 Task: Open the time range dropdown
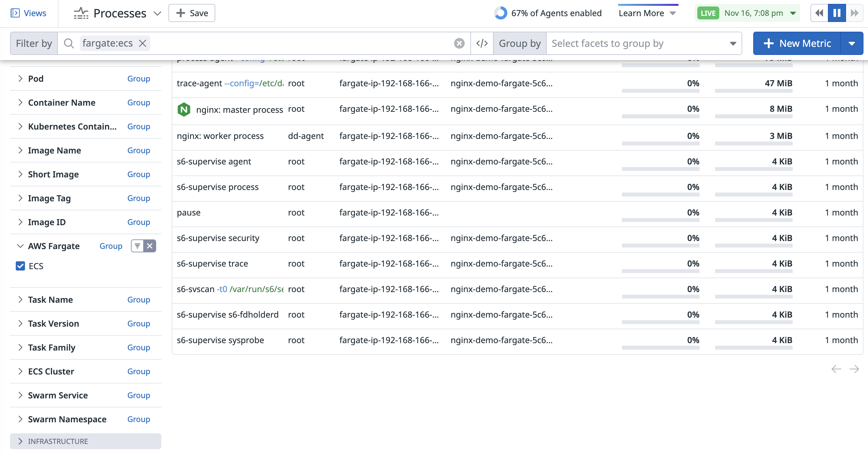(x=793, y=13)
